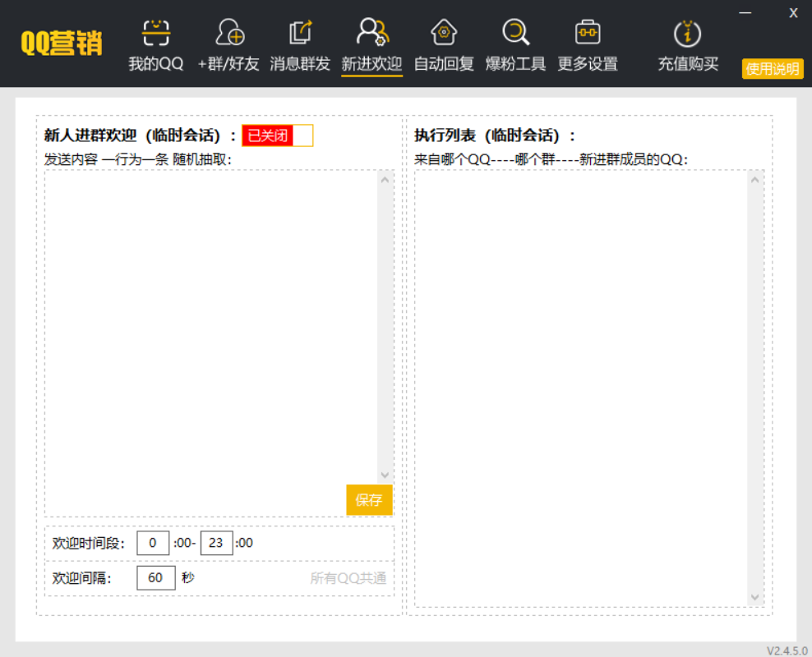The image size is (812, 657).
Task: Switch to the 新进欢迎 tab label
Action: [x=371, y=63]
